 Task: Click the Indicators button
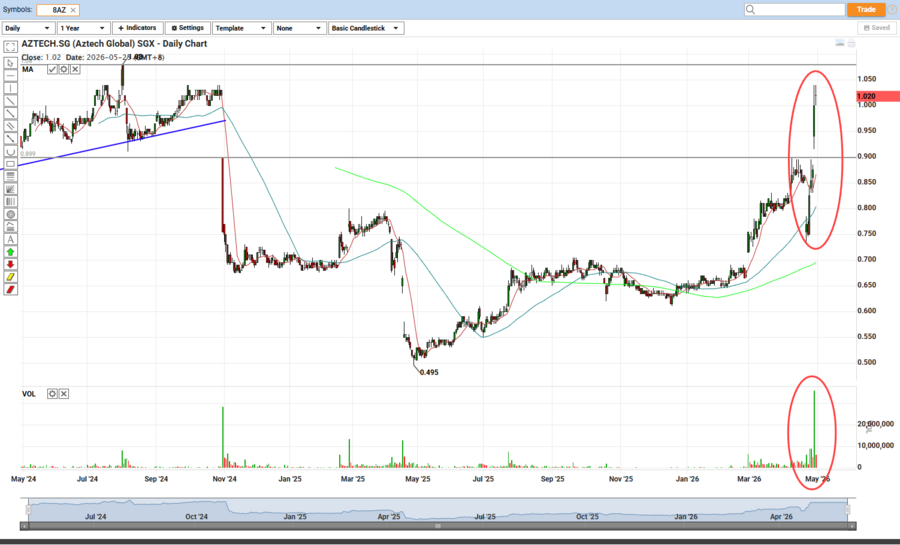pos(137,28)
